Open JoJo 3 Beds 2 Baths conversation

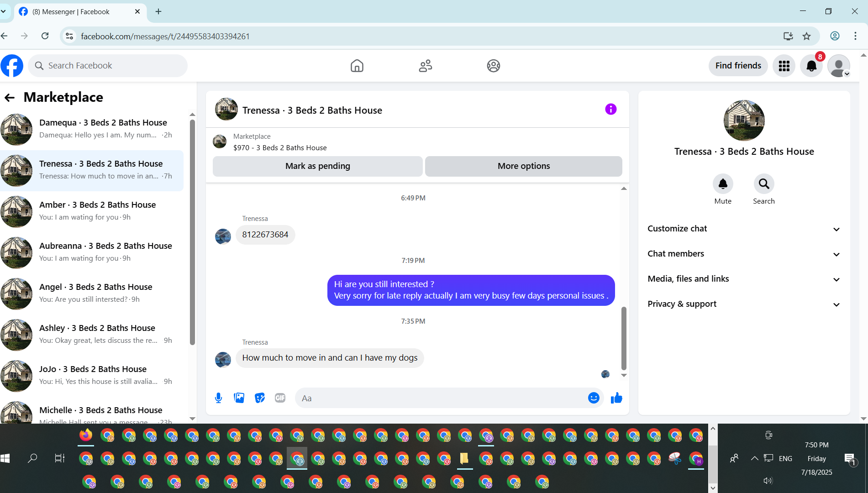coord(92,376)
